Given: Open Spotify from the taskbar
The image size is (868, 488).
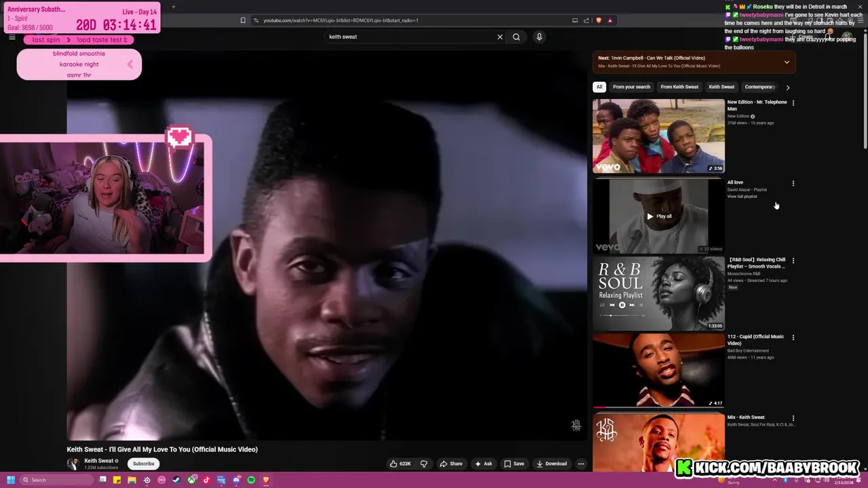Looking at the screenshot, I should tap(251, 480).
